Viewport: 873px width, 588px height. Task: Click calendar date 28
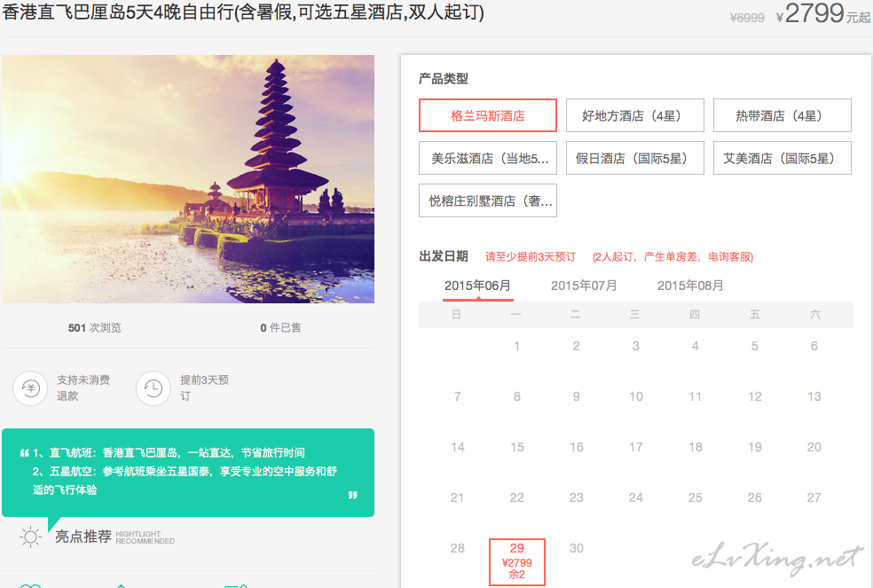[457, 548]
